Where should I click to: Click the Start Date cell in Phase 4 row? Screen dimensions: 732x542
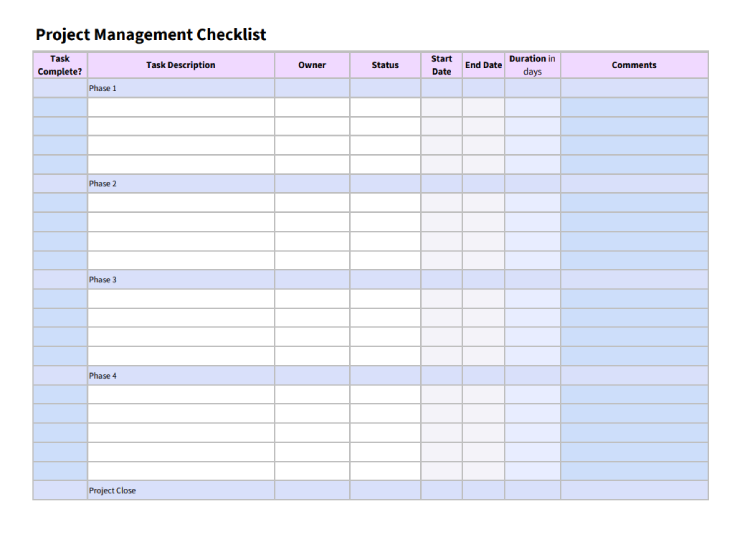click(x=442, y=376)
